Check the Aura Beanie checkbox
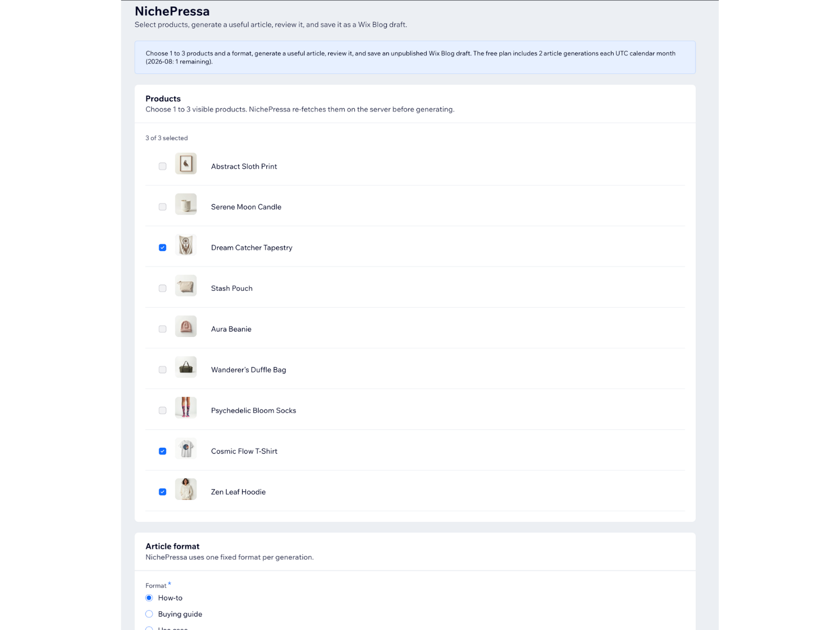Screen dimensions: 840x630 163,329
